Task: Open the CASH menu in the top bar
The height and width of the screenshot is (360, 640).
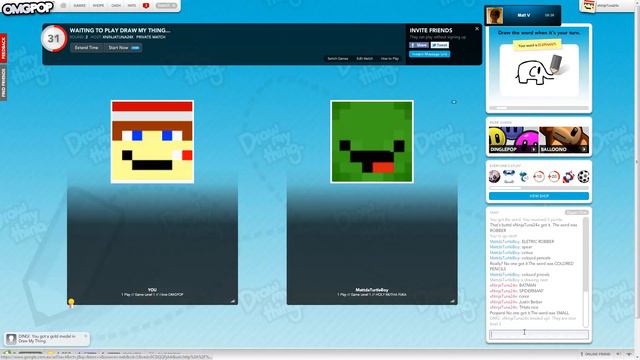Action: (x=116, y=6)
